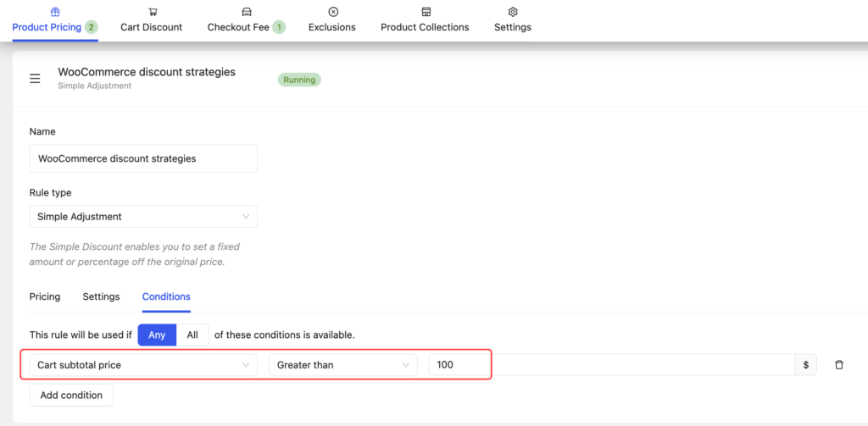Open the Product Pricing tab
This screenshot has width=868, height=426.
[55, 27]
